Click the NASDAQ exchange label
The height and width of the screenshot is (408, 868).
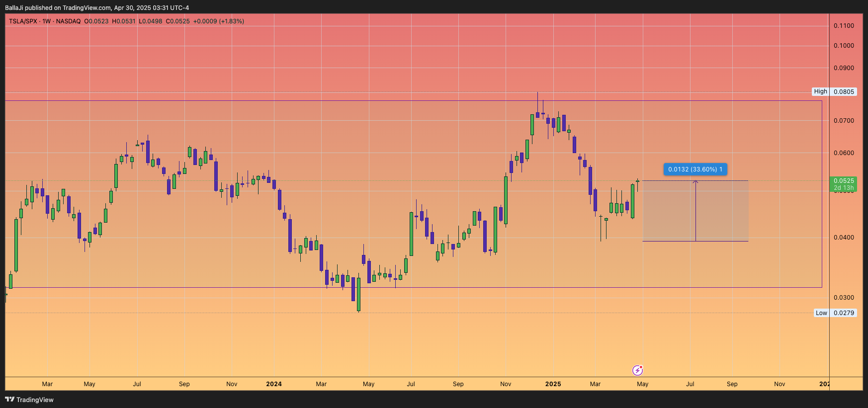point(68,21)
